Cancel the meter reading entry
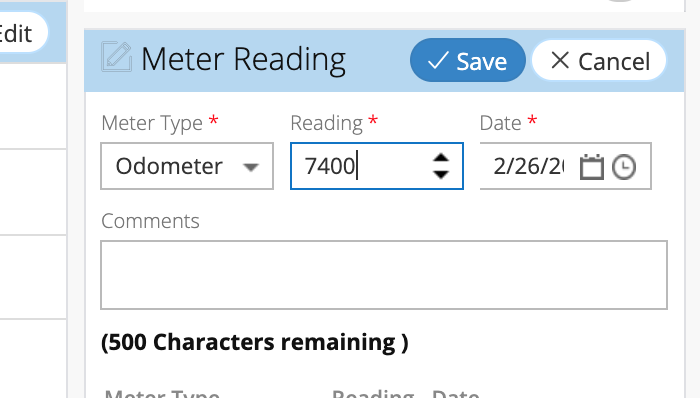Viewport: 700px width, 398px height. [x=599, y=60]
